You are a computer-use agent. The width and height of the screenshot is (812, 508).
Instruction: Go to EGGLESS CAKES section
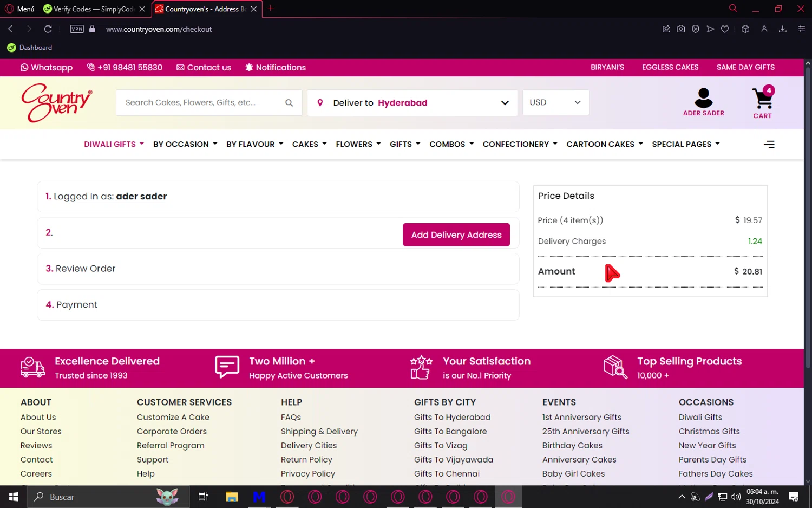(670, 67)
